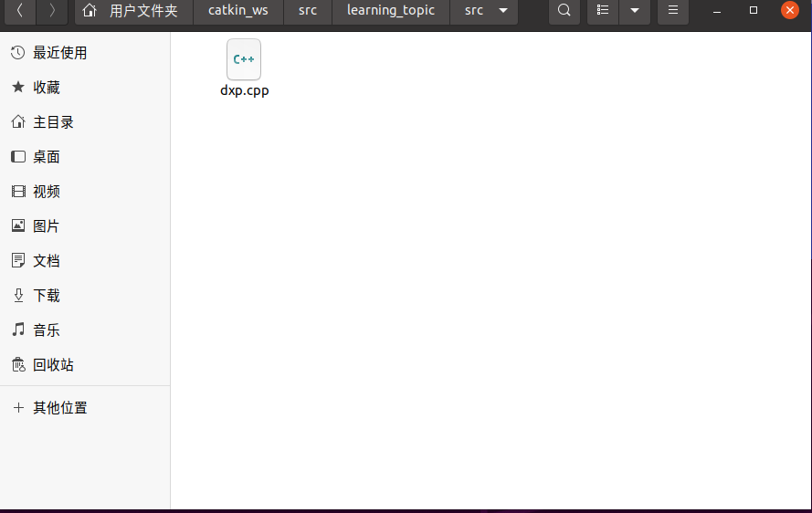
Task: Click the house icon beside 主目录
Action: click(x=18, y=121)
